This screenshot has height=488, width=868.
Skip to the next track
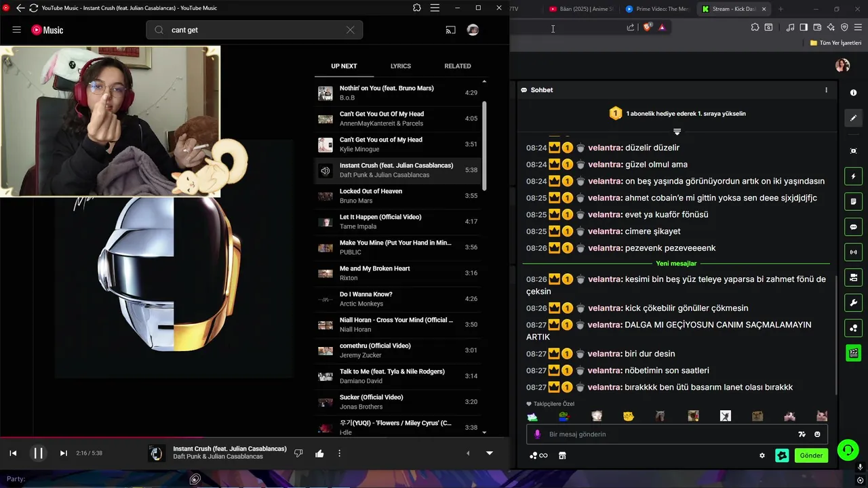64,453
